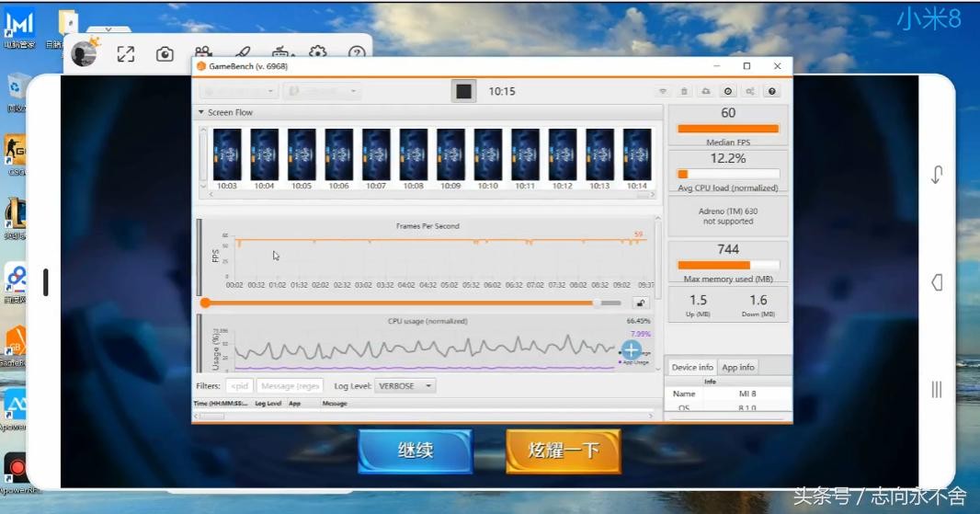
Task: Switch to the App info tab
Action: pos(737,367)
